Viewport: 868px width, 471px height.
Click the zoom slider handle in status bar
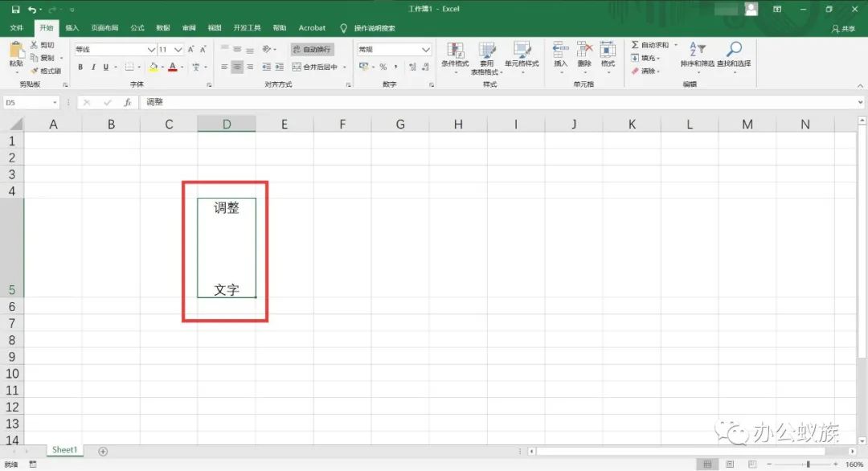[809, 465]
